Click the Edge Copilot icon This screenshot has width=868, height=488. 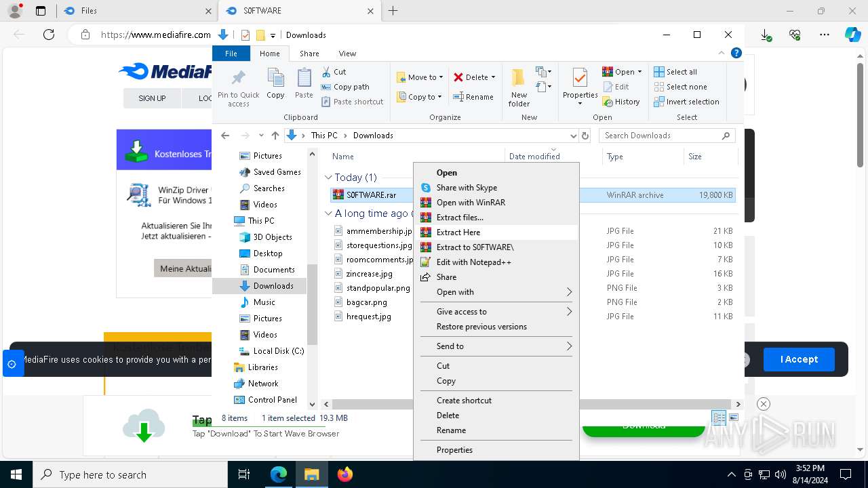[x=852, y=35]
